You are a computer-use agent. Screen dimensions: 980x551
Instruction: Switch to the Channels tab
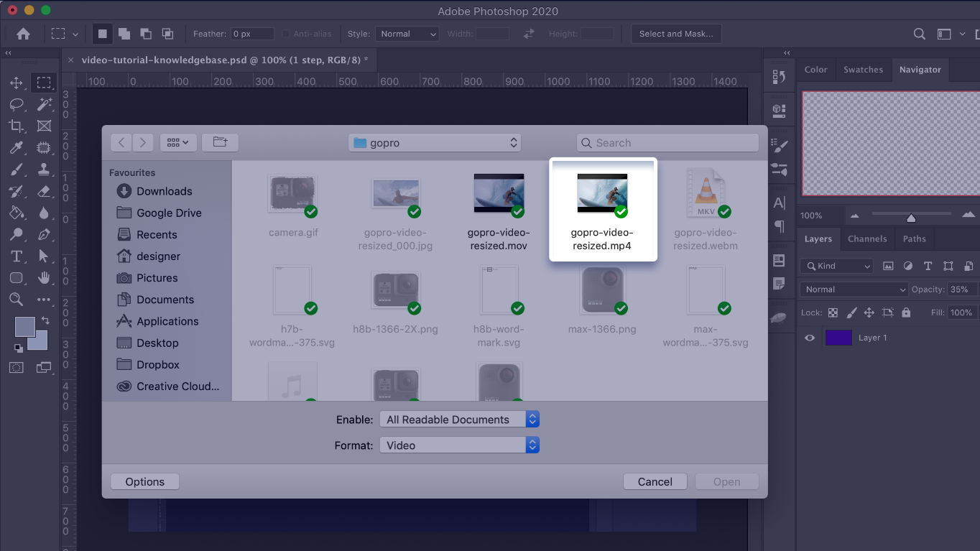pos(867,239)
